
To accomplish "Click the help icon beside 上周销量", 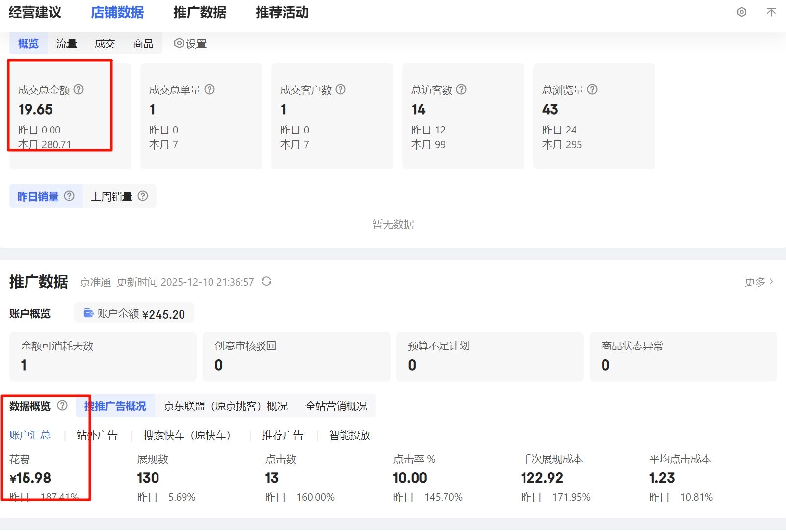I will tap(143, 196).
